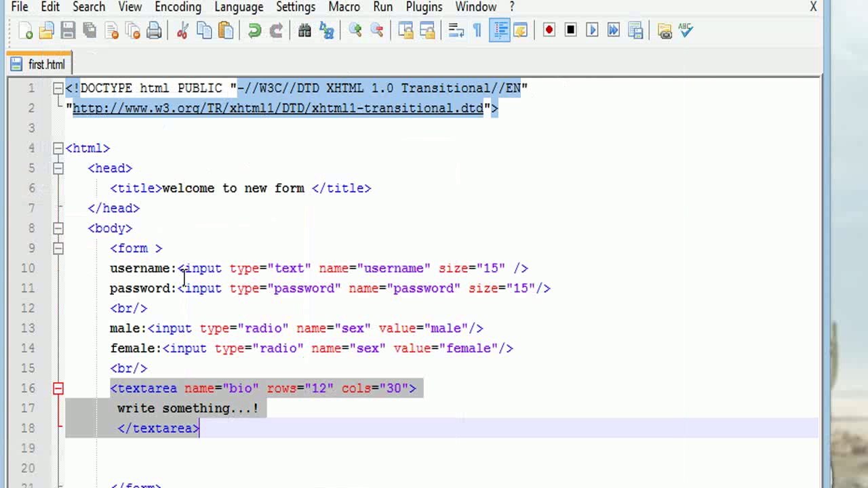The height and width of the screenshot is (488, 868).
Task: Open the Plugins menu
Action: (x=424, y=7)
